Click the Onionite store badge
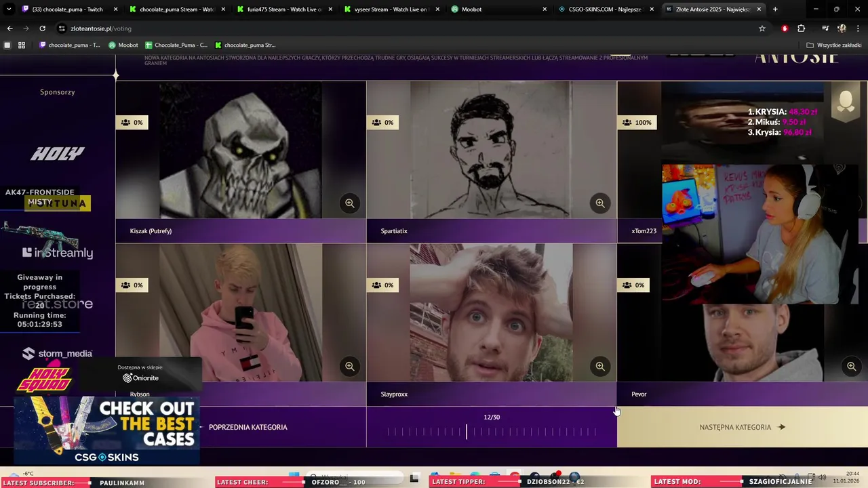The image size is (868, 488). [x=141, y=374]
